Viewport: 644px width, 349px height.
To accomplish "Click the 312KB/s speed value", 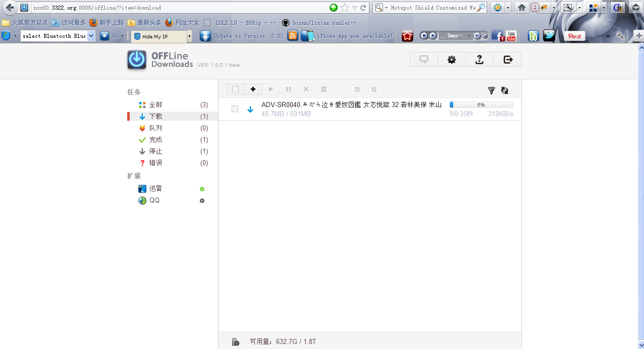I will 501,114.
